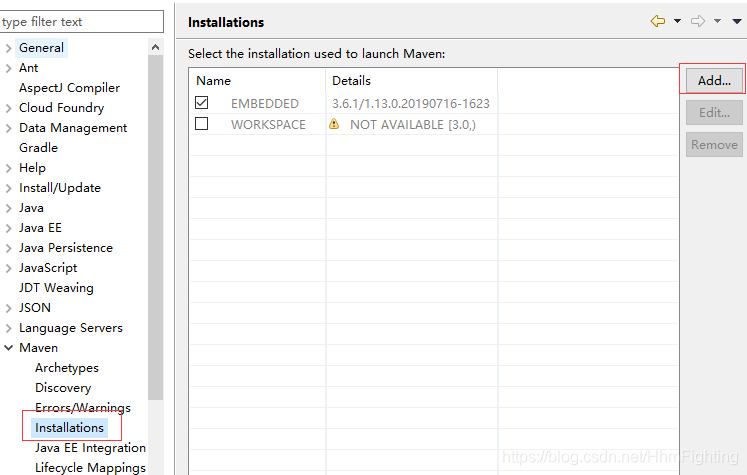Viewport: 747px width, 475px height.
Task: Click the Add... button
Action: coord(714,81)
